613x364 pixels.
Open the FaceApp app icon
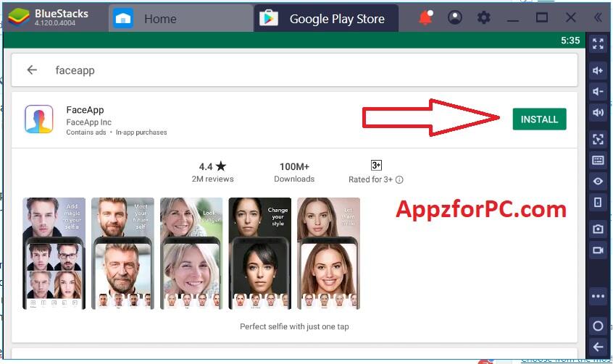(x=38, y=119)
